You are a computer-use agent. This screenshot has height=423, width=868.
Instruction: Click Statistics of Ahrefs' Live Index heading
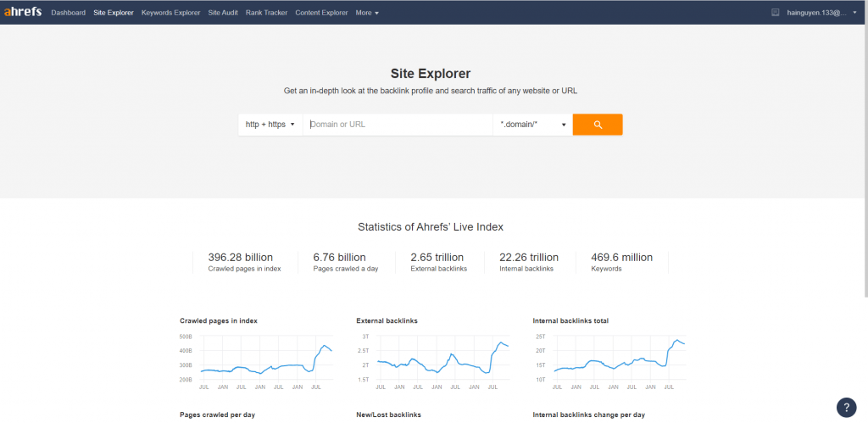(x=431, y=226)
